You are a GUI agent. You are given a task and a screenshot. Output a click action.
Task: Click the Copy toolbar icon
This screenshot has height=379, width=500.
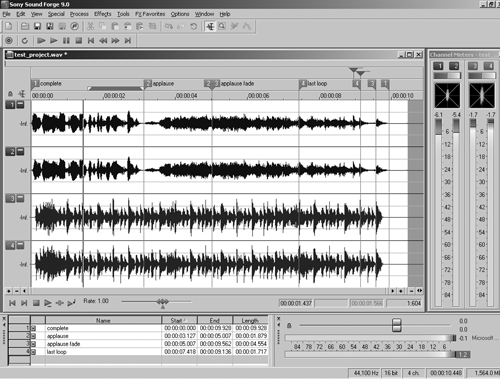[x=103, y=26]
